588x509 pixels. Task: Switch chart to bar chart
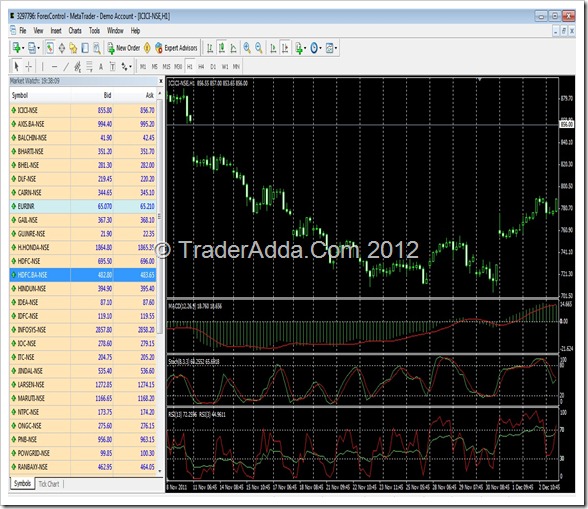(210, 48)
